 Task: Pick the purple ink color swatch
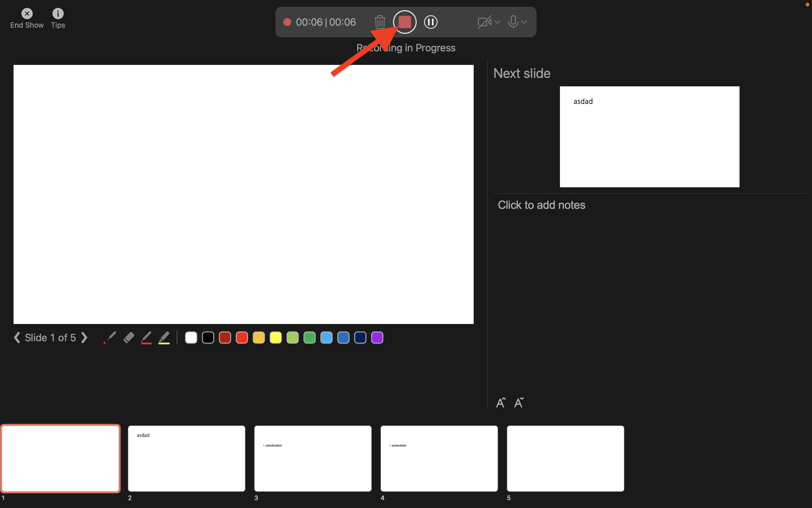377,337
